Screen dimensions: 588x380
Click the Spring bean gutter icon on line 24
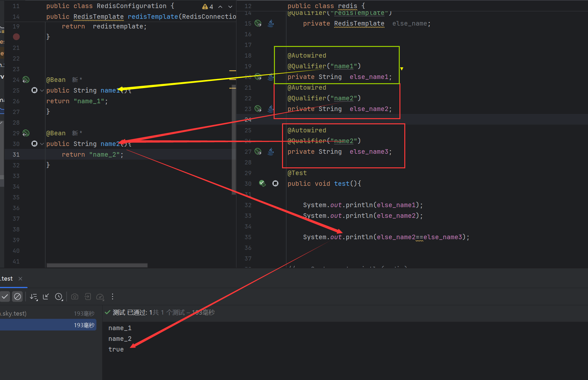(26, 80)
